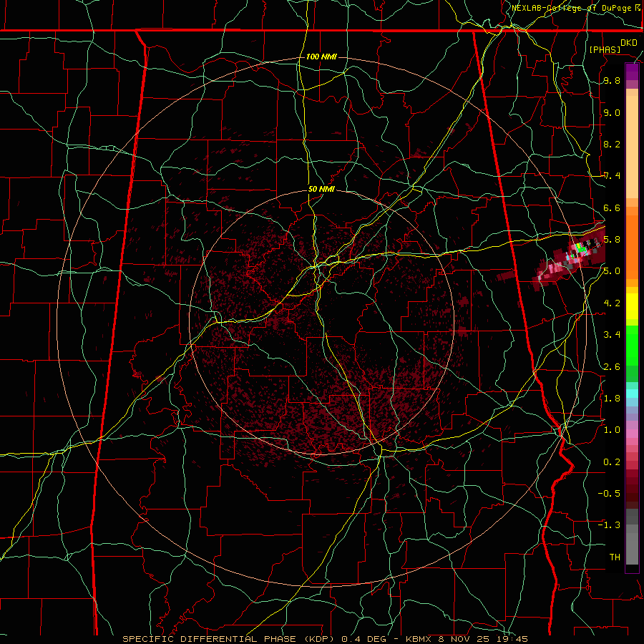Click the 4.2 value on the color scale
This screenshot has height=644, width=644.
click(x=612, y=303)
